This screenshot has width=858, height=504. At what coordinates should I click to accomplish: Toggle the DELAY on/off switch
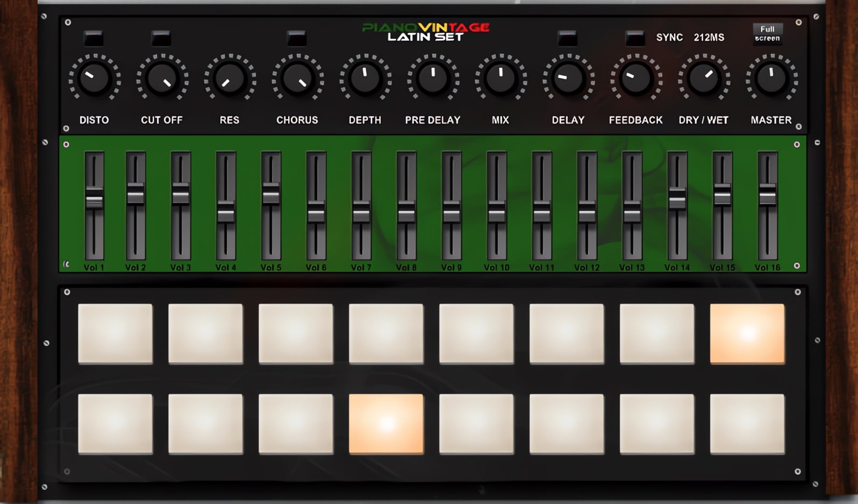click(568, 38)
